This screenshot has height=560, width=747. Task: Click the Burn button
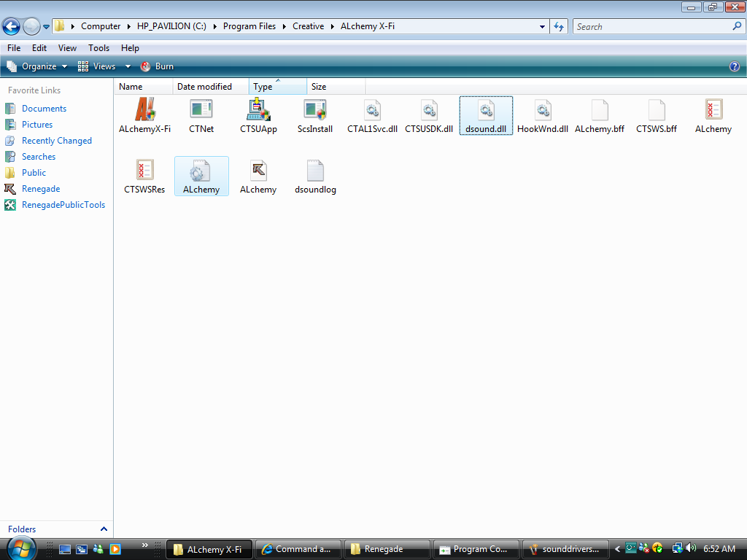pos(158,66)
